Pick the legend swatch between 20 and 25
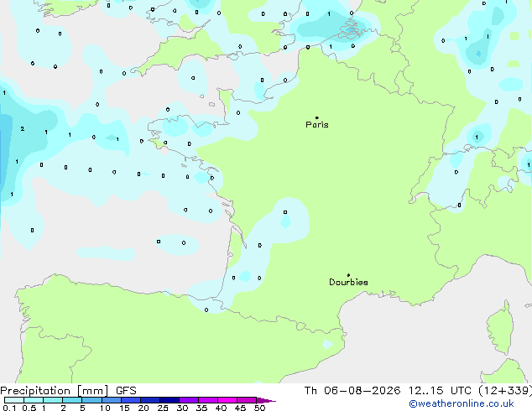 (x=150, y=400)
